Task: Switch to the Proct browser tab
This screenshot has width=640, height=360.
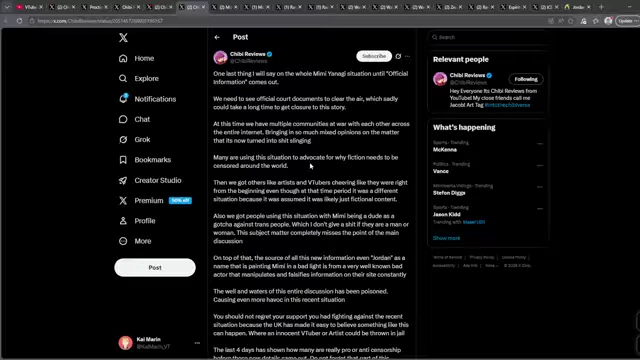Action: pos(95,7)
